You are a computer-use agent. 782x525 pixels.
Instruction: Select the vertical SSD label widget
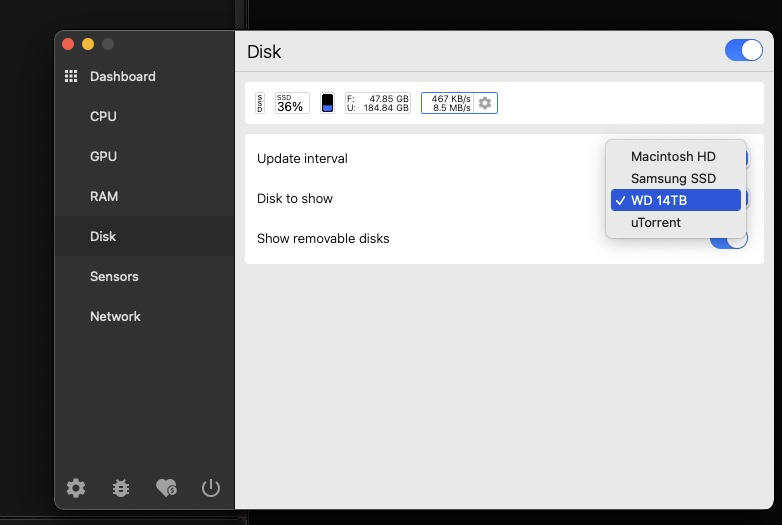tap(260, 103)
